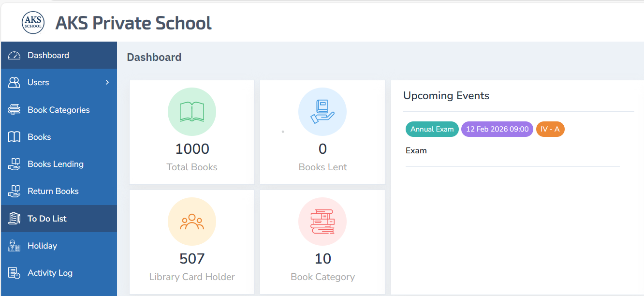644x296 pixels.
Task: Go to Return Books page
Action: pos(53,192)
